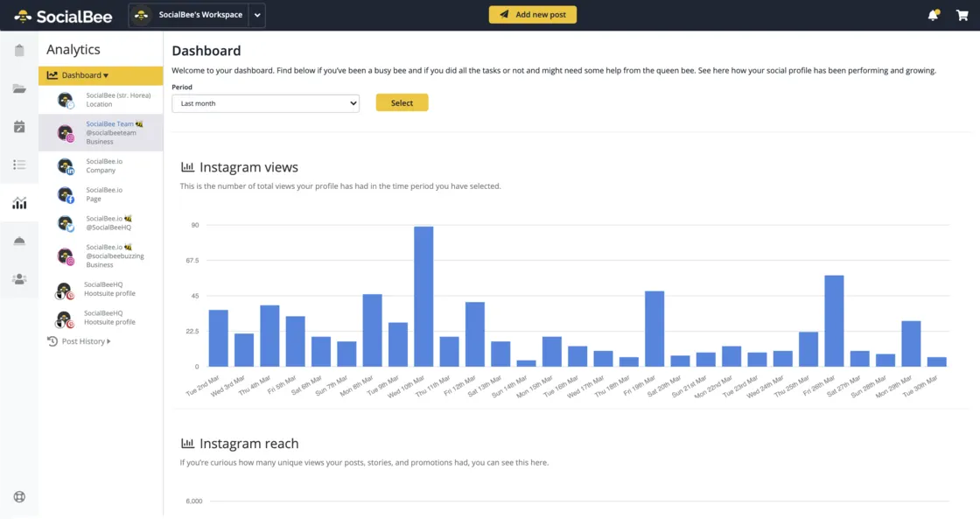Click the 67.5 y-axis value
This screenshot has width=980, height=519.
192,260
